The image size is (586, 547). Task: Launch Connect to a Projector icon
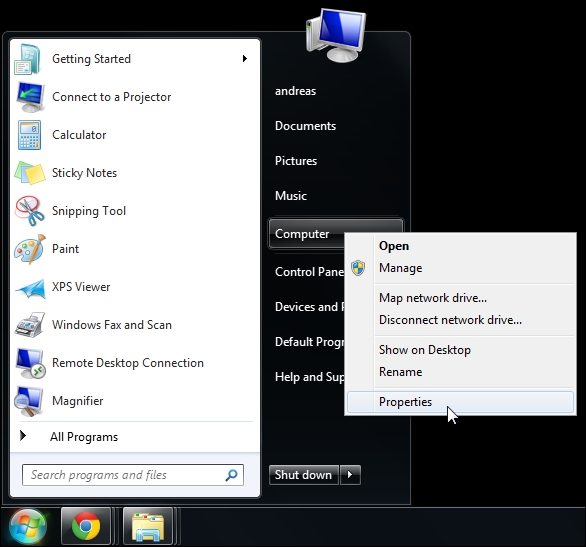(x=30, y=97)
